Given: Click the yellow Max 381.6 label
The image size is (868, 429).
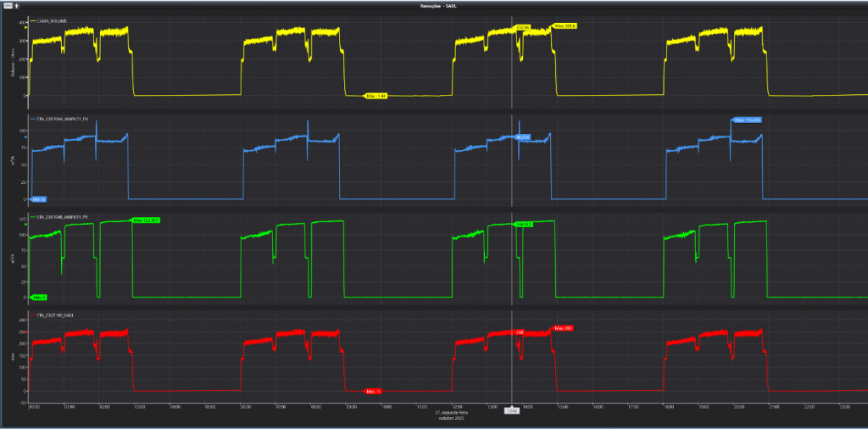Looking at the screenshot, I should (x=565, y=26).
